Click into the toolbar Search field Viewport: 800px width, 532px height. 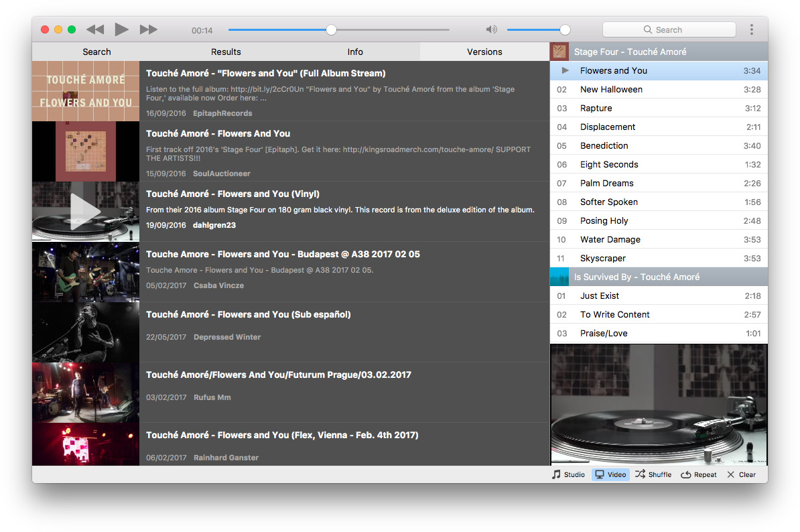tap(669, 29)
